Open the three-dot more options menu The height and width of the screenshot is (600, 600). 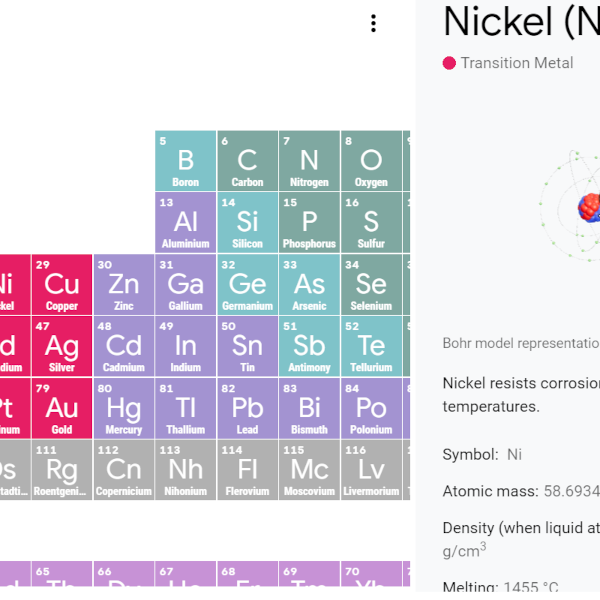[x=373, y=23]
